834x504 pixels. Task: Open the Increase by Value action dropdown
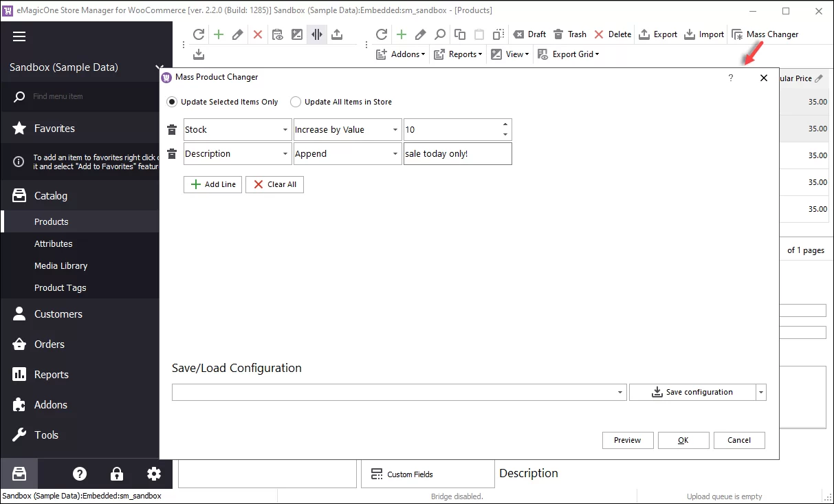click(x=395, y=130)
